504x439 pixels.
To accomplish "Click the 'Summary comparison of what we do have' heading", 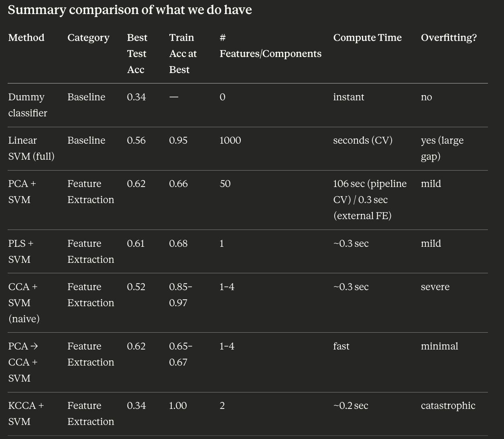I will click(130, 10).
